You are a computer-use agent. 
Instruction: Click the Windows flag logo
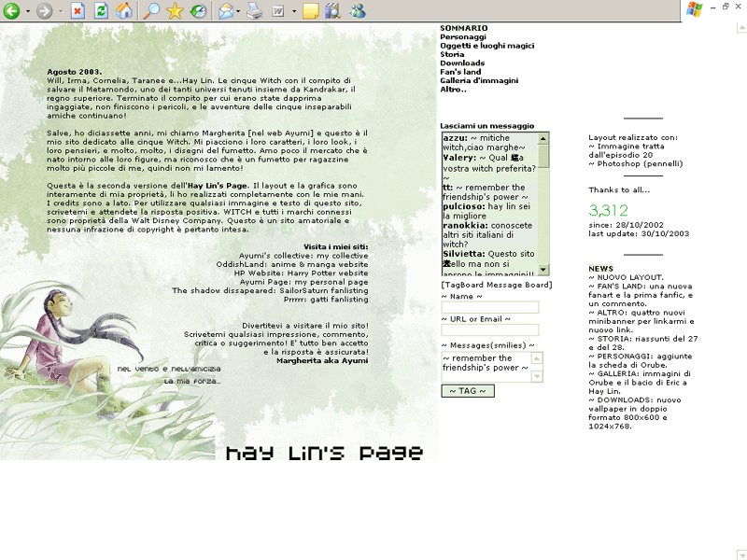[694, 9]
